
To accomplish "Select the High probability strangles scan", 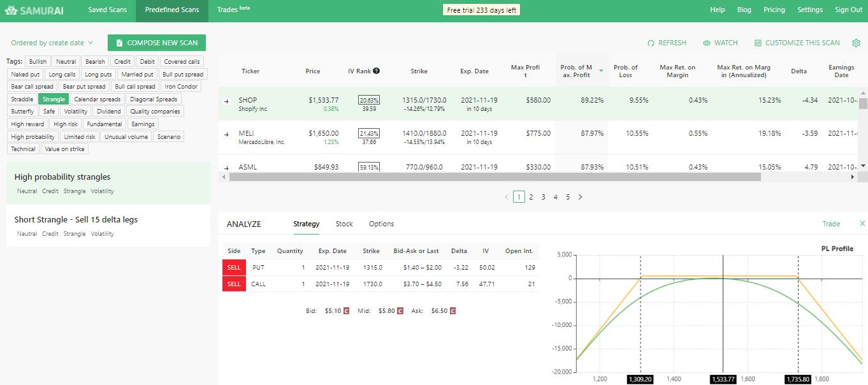I will coord(108,183).
